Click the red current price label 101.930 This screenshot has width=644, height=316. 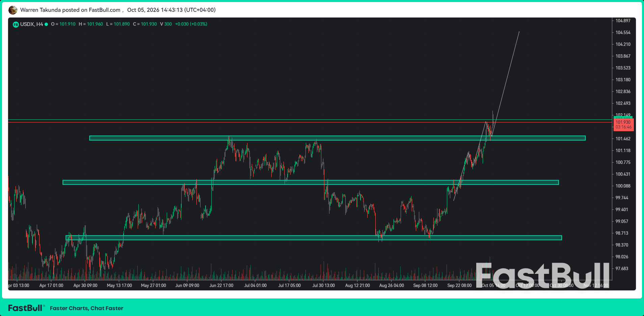623,122
